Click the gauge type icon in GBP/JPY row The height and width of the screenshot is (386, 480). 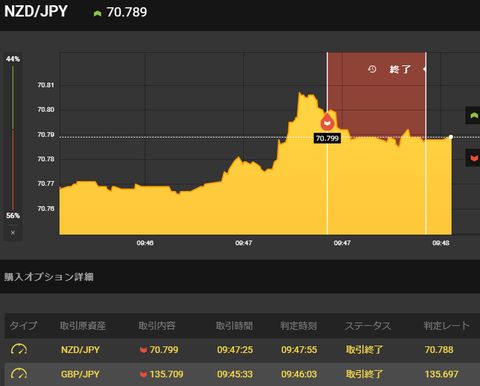pyautogui.click(x=19, y=374)
